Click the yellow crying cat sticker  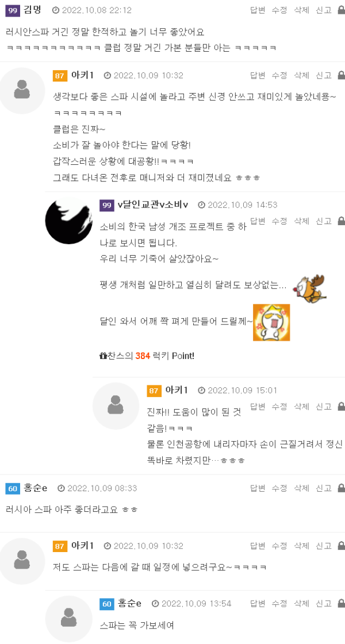coord(271,322)
